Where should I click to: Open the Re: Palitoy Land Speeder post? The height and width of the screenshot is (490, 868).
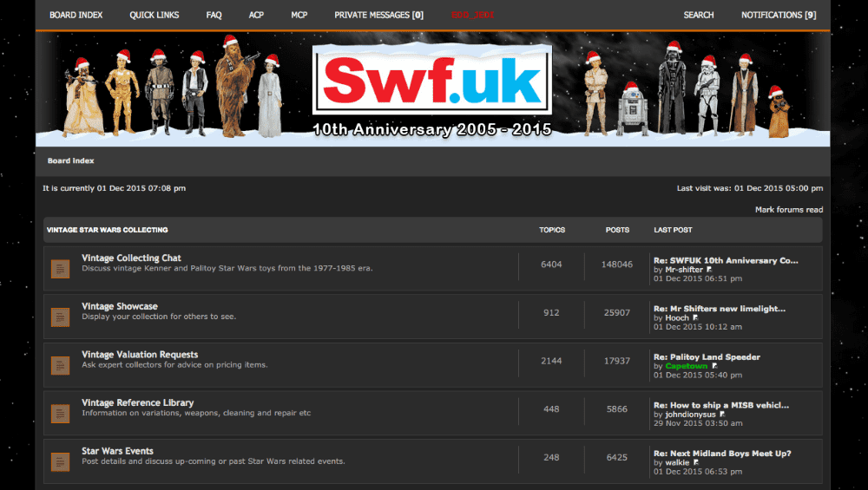[707, 356]
